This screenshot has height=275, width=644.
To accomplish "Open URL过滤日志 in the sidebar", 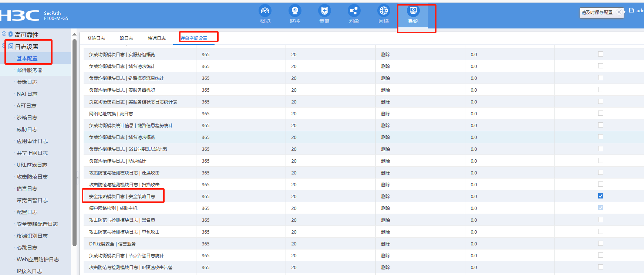I will tap(32, 165).
